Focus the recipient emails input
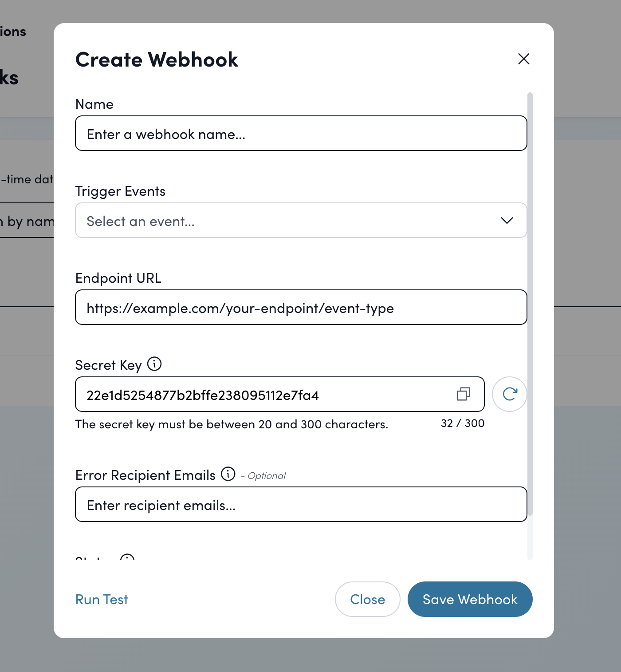 (301, 504)
